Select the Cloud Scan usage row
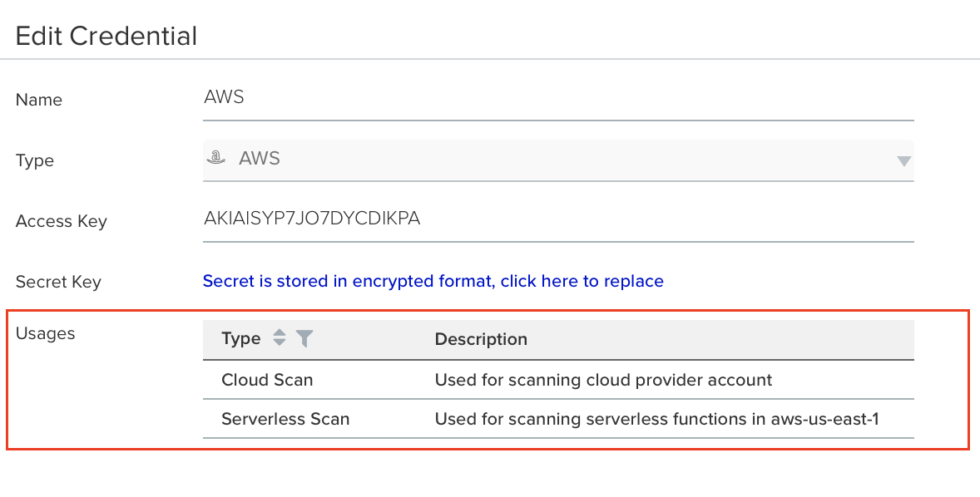The height and width of the screenshot is (497, 980). [558, 380]
